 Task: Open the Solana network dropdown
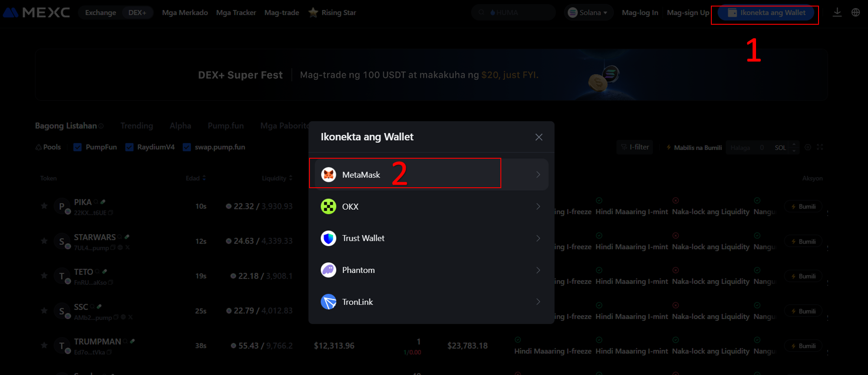click(588, 13)
